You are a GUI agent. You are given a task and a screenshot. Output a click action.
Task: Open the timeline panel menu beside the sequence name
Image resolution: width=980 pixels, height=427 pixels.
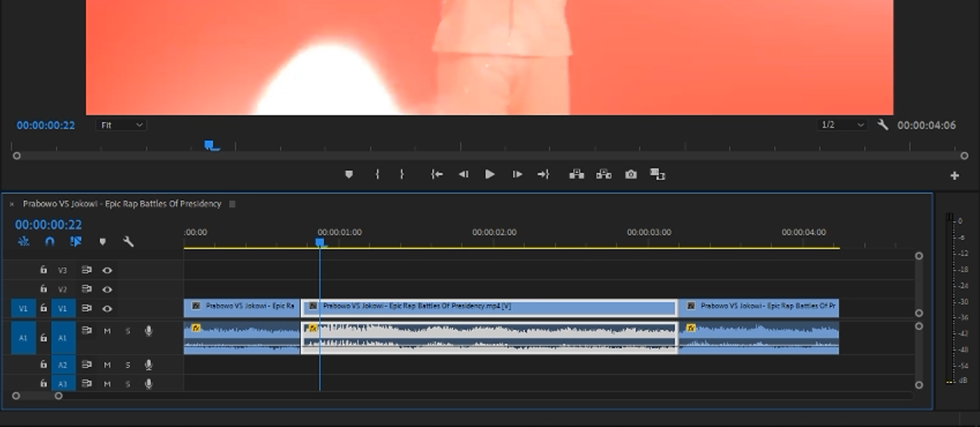pyautogui.click(x=232, y=204)
